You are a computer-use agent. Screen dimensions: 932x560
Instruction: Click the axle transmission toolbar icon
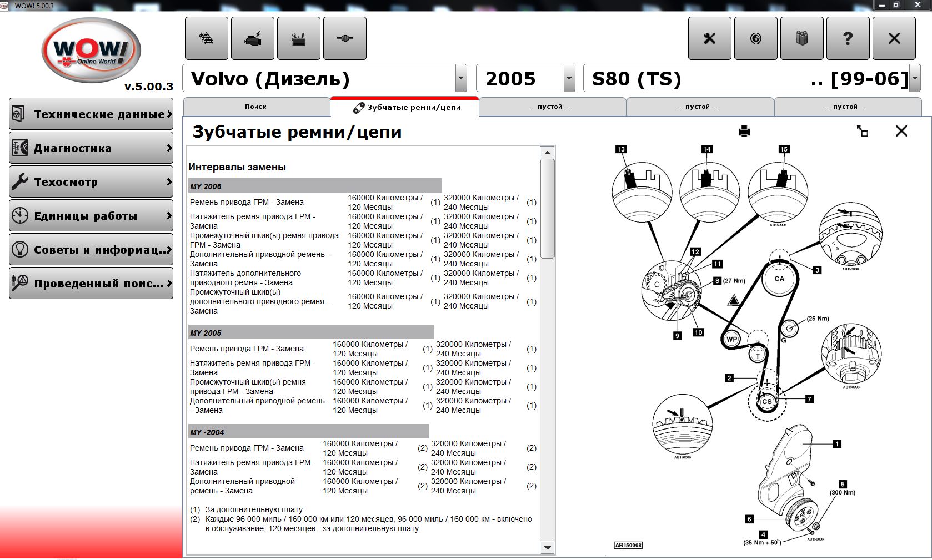tap(345, 38)
